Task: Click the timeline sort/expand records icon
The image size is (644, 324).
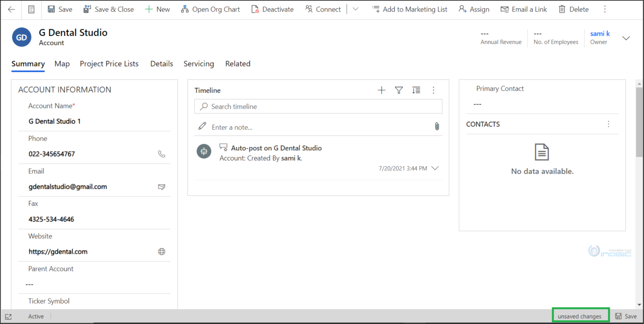Action: click(416, 90)
